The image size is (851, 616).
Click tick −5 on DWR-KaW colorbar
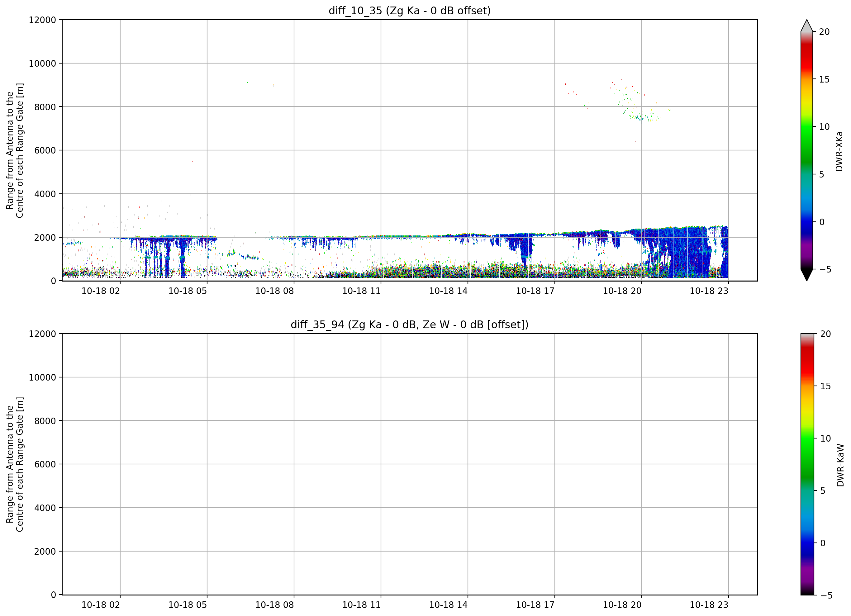[826, 595]
